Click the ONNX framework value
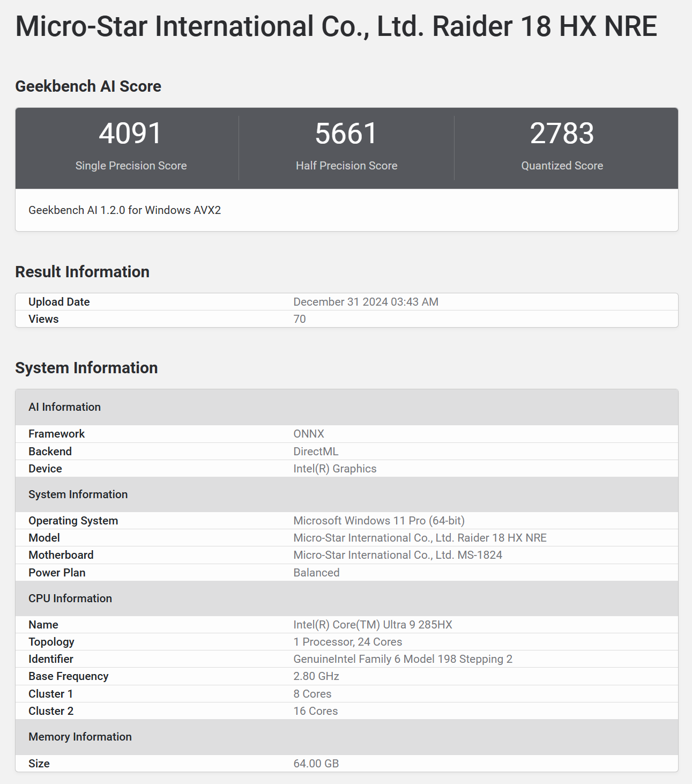Image resolution: width=692 pixels, height=784 pixels. (309, 434)
